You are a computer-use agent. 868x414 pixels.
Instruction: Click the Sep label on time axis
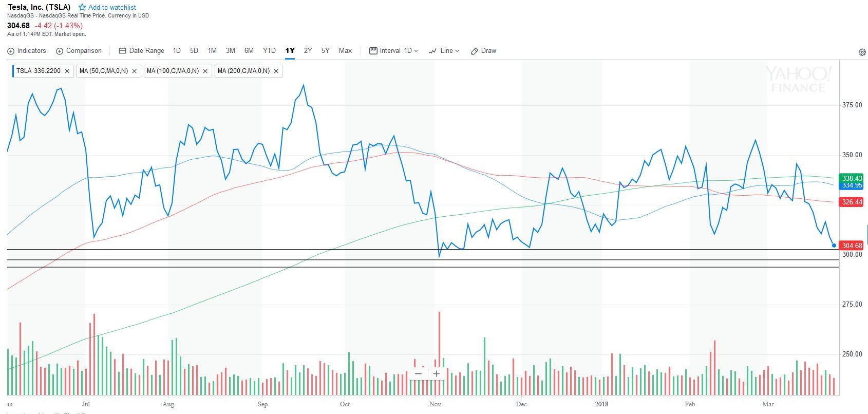click(x=262, y=404)
